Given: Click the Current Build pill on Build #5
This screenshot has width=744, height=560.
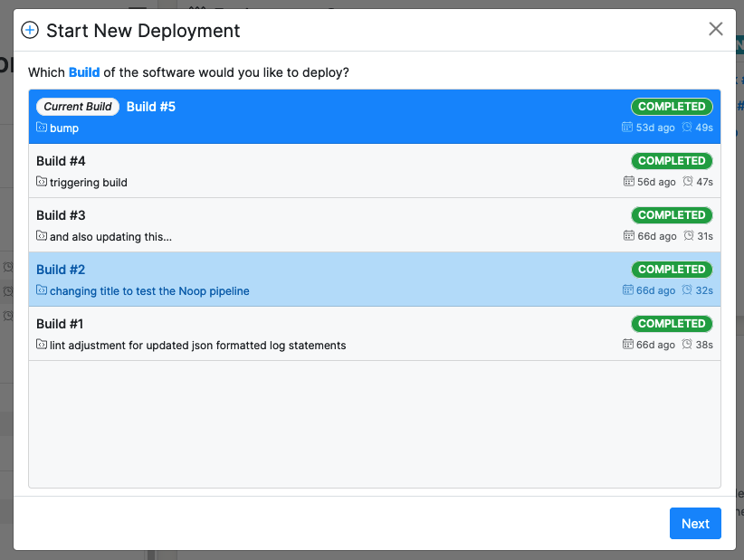Looking at the screenshot, I should pyautogui.click(x=77, y=106).
